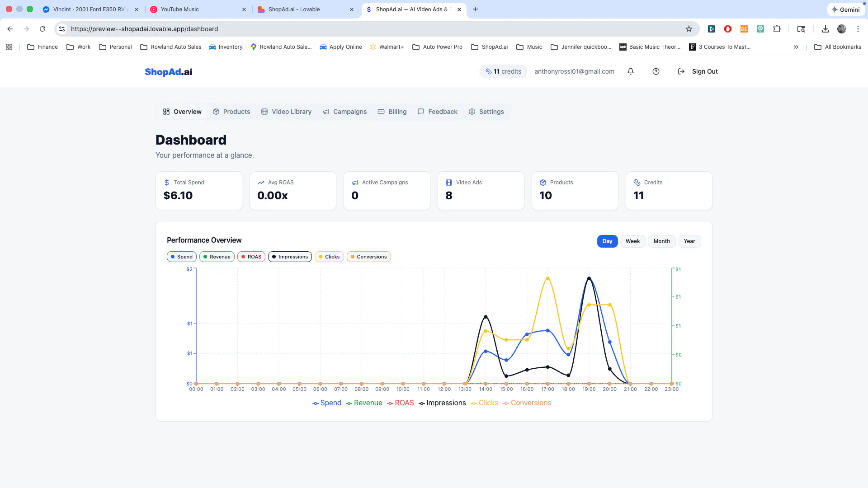The width and height of the screenshot is (868, 488).
Task: Open the ShopAd.ai bookmarks folder
Action: pos(490,47)
